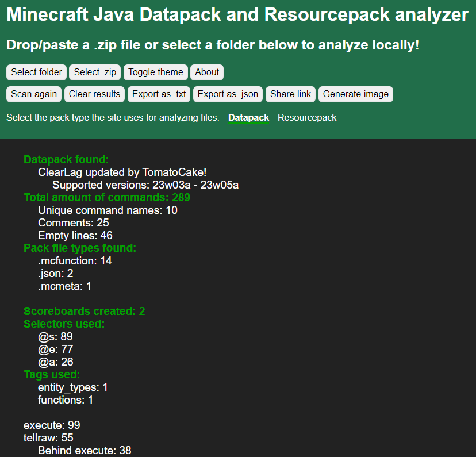This screenshot has width=476, height=457.
Task: Generate an image of the results
Action: click(x=355, y=94)
